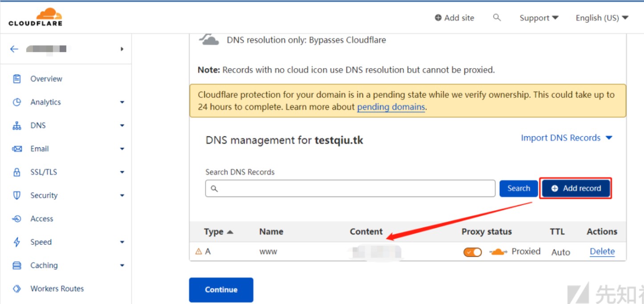This screenshot has height=304, width=644.
Task: Select the Overview clipboard icon
Action: tap(17, 79)
